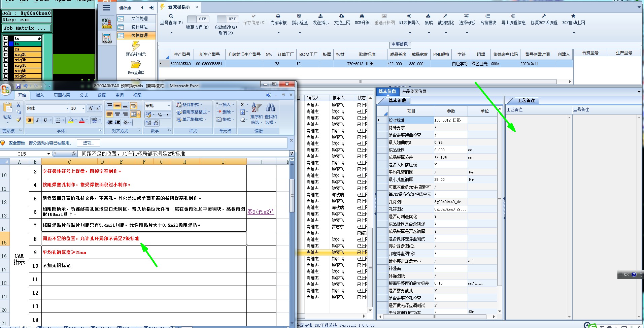Toggle the 'sig2t' layer checkbox in CAM list
This screenshot has width=644, height=328.
pos(6,55)
